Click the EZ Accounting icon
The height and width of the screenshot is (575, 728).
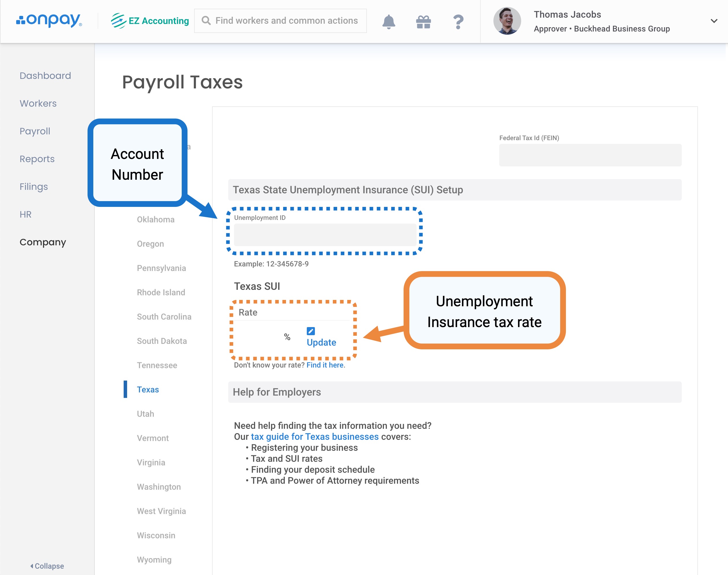(116, 21)
